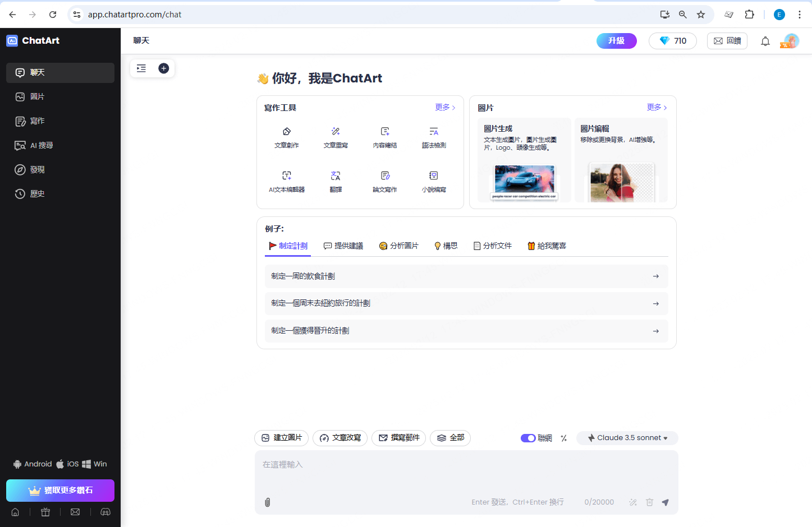Click the 撰寫郵件 quick action
Image resolution: width=812 pixels, height=527 pixels.
[399, 438]
